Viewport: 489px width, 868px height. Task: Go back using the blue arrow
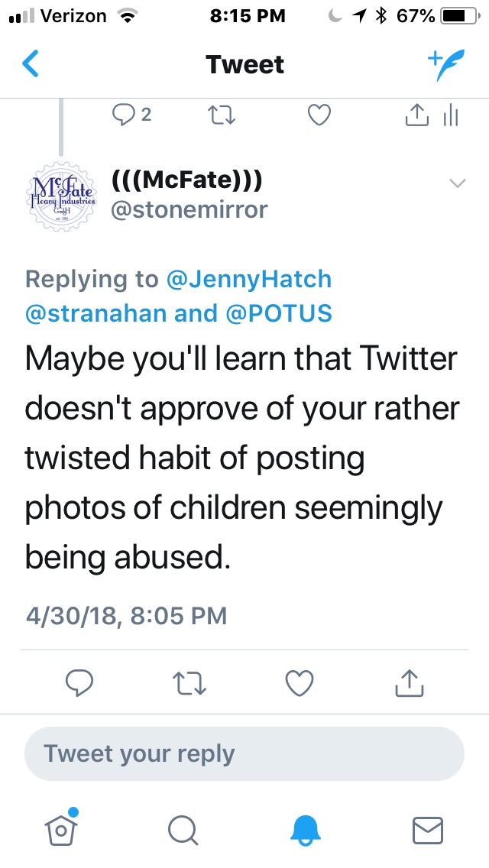31,65
